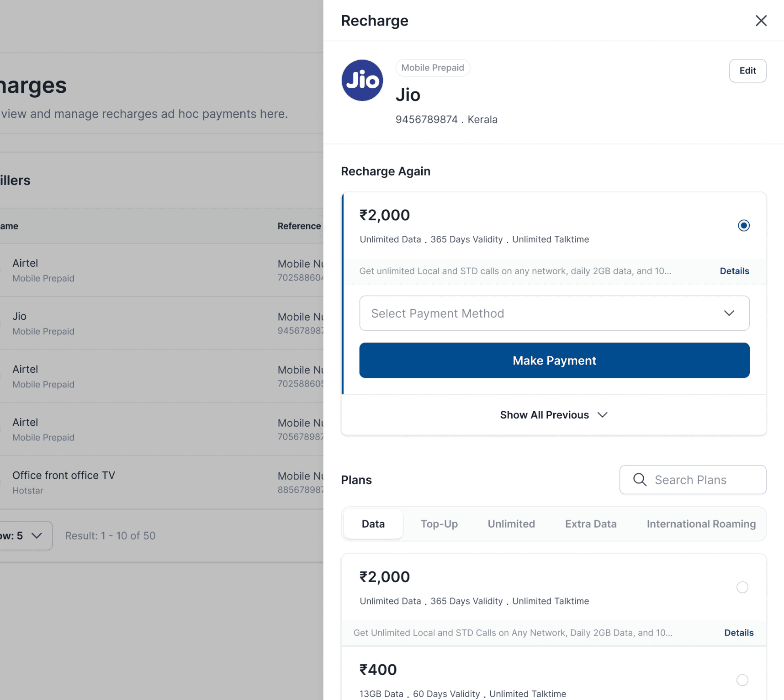Select the Data plans tab

[373, 524]
